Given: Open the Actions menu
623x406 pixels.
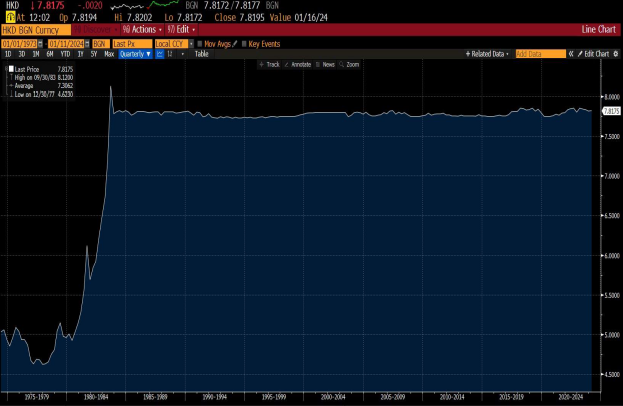Looking at the screenshot, I should [139, 31].
